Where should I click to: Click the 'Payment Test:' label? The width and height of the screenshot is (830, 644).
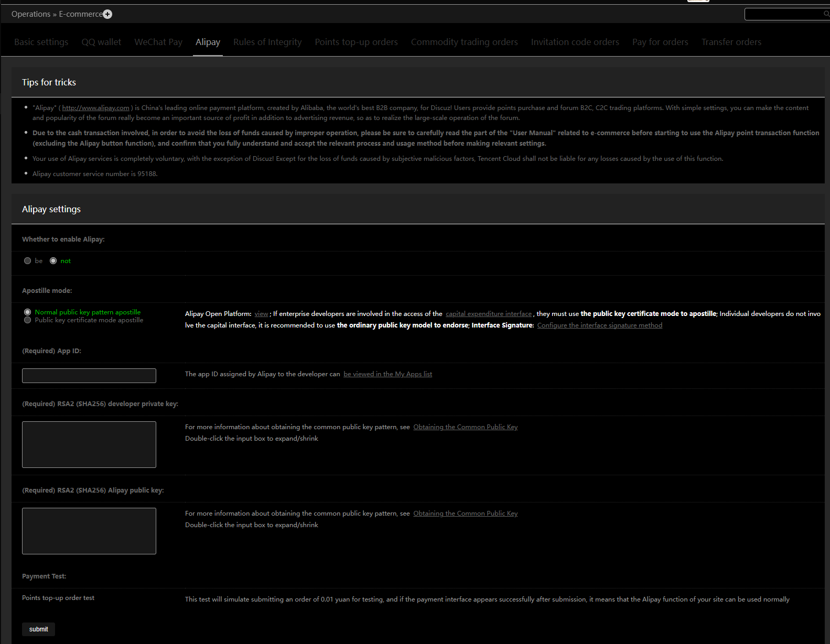coord(44,576)
